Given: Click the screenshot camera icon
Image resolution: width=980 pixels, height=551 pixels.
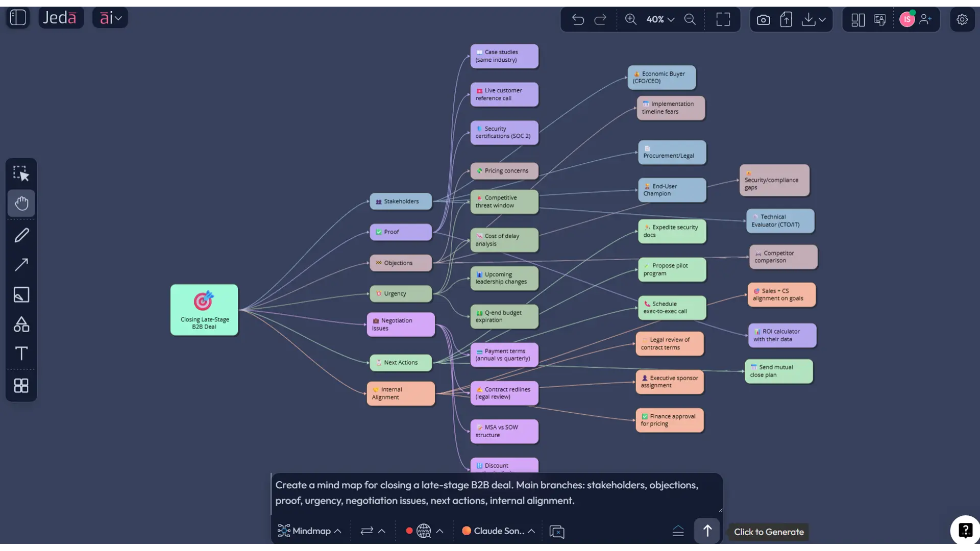Looking at the screenshot, I should point(763,19).
